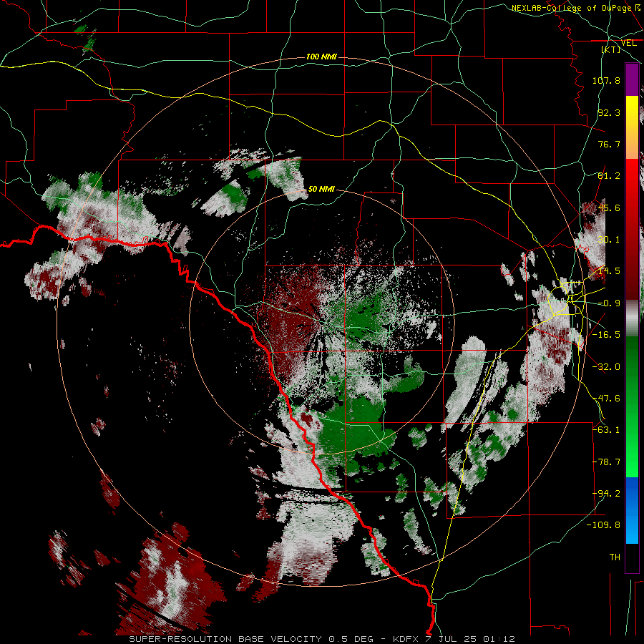Click the 61.2 scale value
This screenshot has height=644, width=644.
pos(609,176)
